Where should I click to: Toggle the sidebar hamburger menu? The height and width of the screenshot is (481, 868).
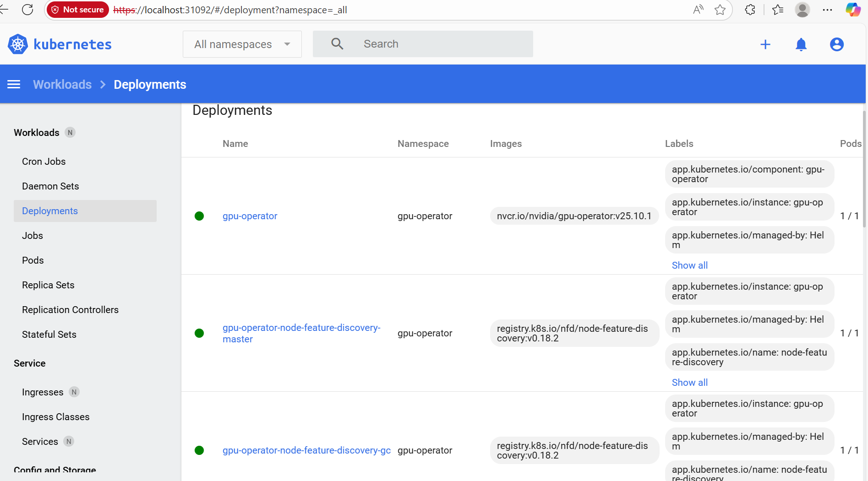click(14, 84)
